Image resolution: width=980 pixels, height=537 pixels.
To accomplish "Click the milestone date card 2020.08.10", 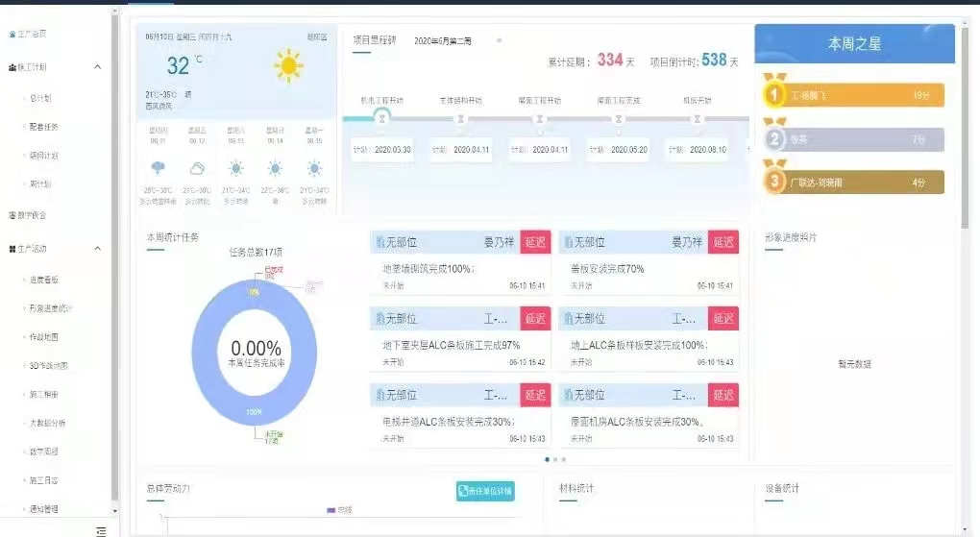I will [697, 150].
